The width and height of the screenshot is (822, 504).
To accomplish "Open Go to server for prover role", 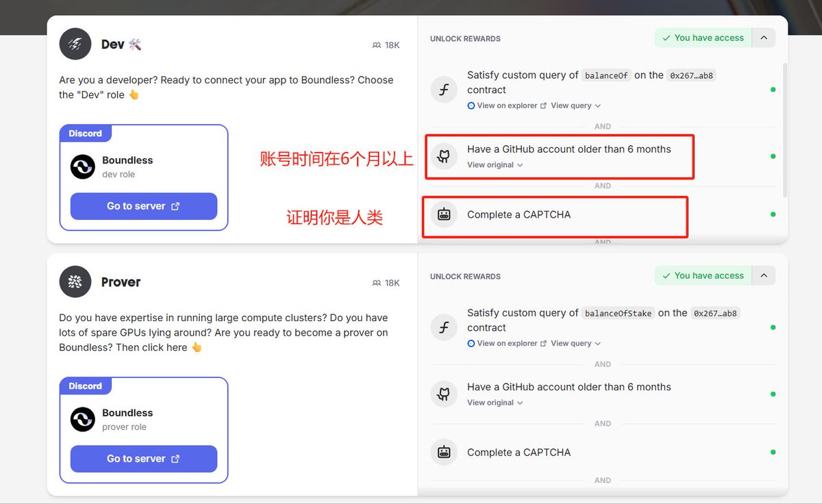I will [x=144, y=459].
